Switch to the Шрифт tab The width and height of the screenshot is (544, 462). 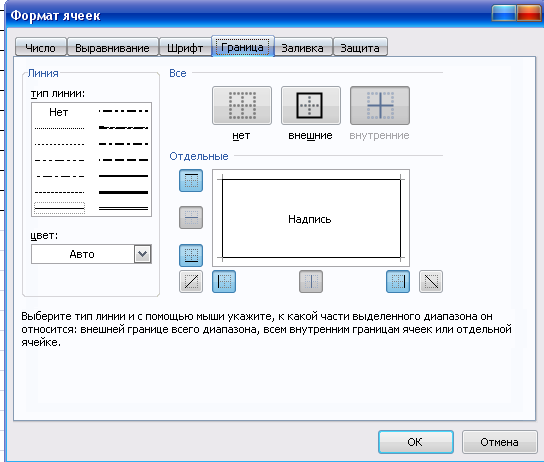coord(185,48)
